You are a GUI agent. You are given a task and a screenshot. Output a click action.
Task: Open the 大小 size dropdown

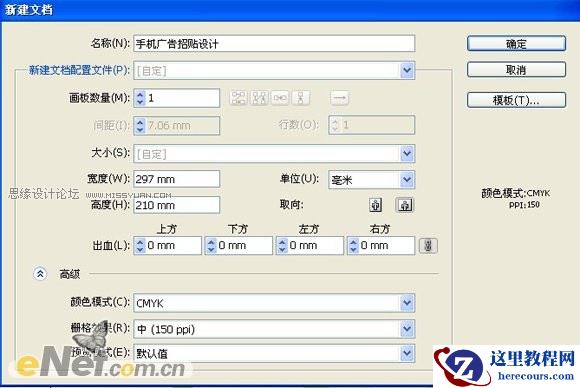pos(274,153)
